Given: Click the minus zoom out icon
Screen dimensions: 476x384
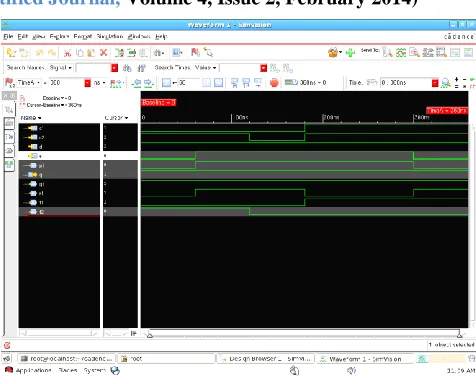Looking at the screenshot, I should tap(464, 79).
